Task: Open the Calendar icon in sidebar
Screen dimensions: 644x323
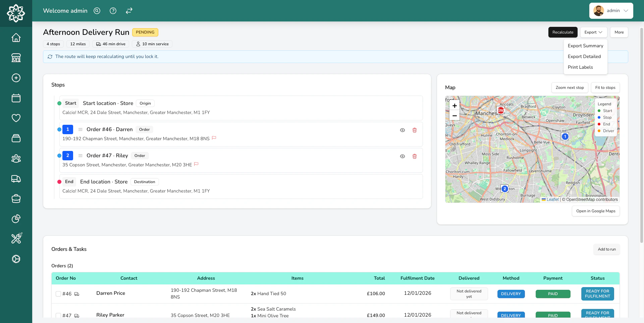Action: coord(16,98)
